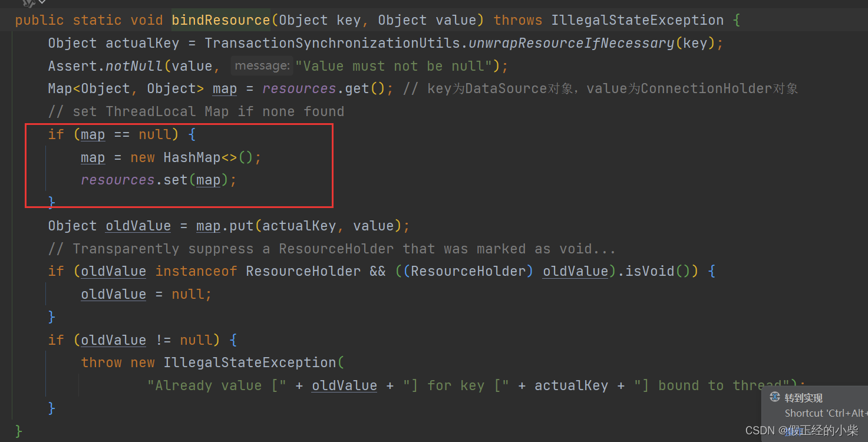
Task: Click the comment about DataSource对象 and ConnectionHolder对象
Action: tap(600, 89)
